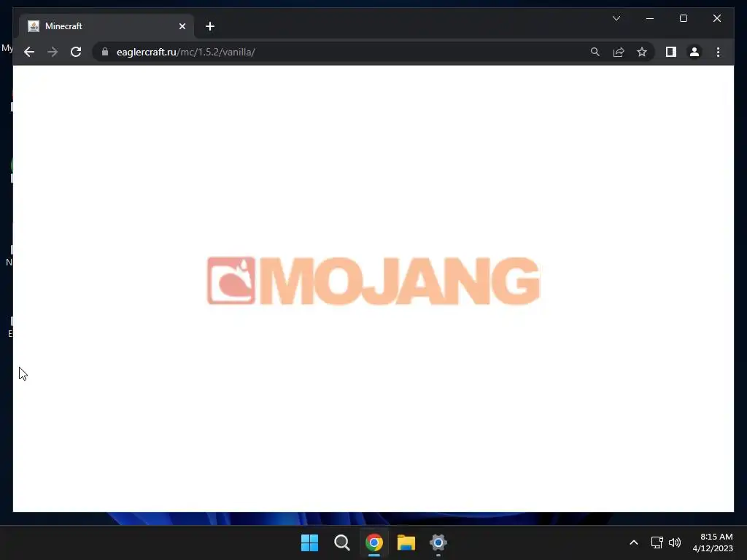The width and height of the screenshot is (747, 560).
Task: Open the clock showing 8:15 AM
Action: (713, 542)
